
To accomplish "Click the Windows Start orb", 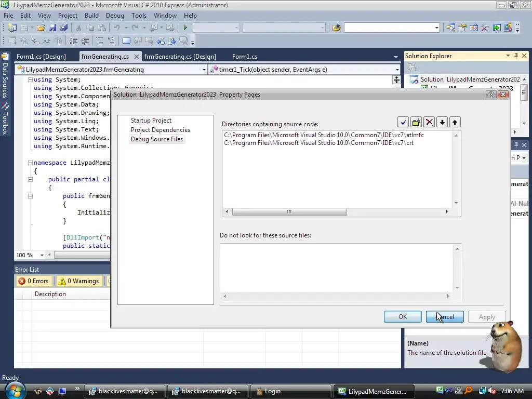I will tap(16, 391).
